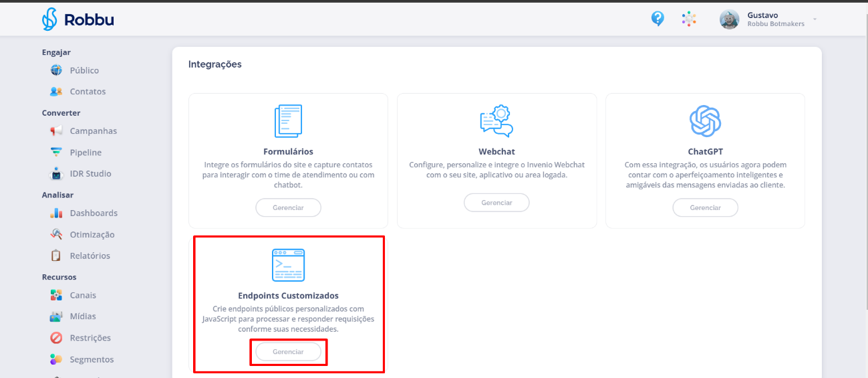This screenshot has width=868, height=378.
Task: Click the Robbu logo in header
Action: click(78, 20)
